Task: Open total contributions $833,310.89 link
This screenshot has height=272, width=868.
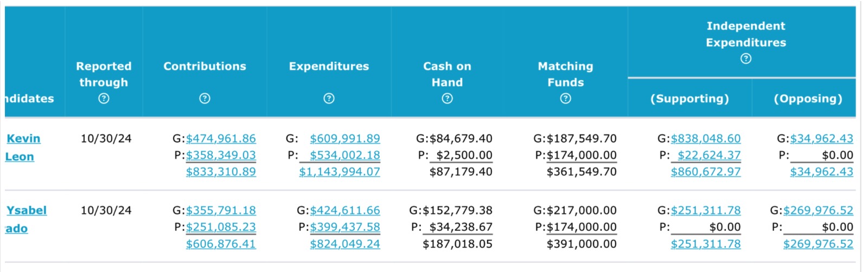Action: [221, 172]
